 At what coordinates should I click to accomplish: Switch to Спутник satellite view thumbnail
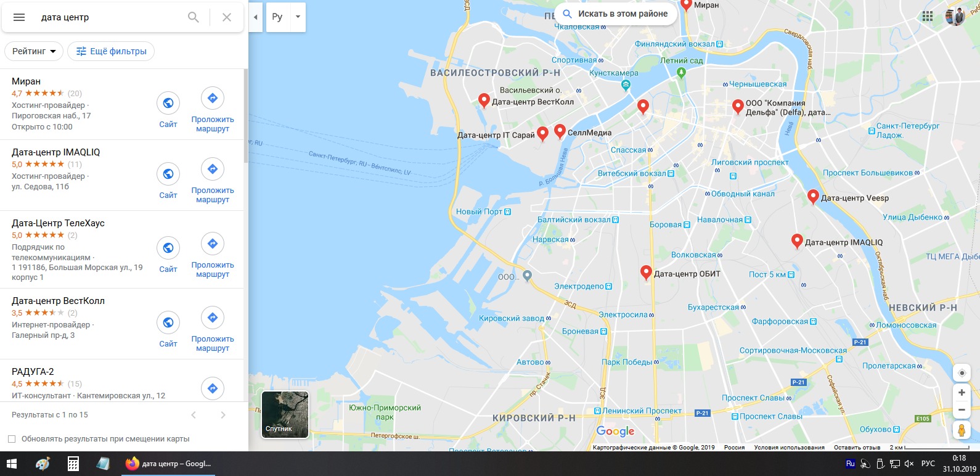285,414
